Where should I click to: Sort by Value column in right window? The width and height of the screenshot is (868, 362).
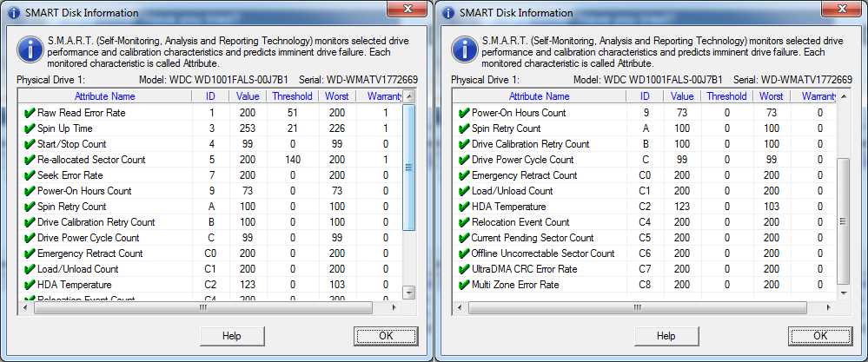[682, 96]
